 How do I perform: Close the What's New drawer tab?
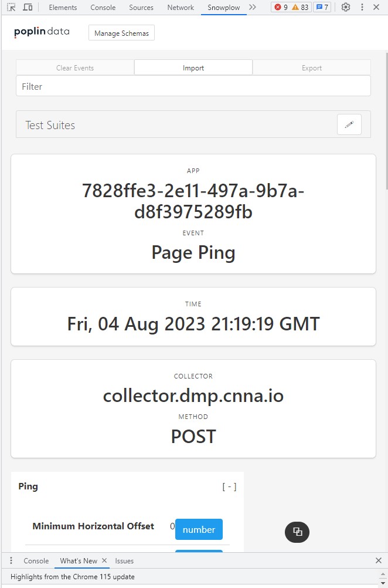(x=104, y=561)
